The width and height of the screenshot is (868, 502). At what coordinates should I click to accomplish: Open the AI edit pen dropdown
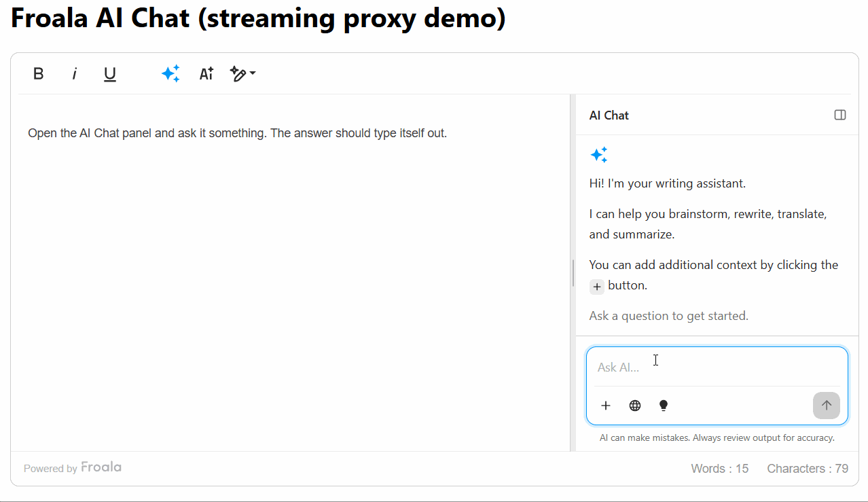point(242,74)
